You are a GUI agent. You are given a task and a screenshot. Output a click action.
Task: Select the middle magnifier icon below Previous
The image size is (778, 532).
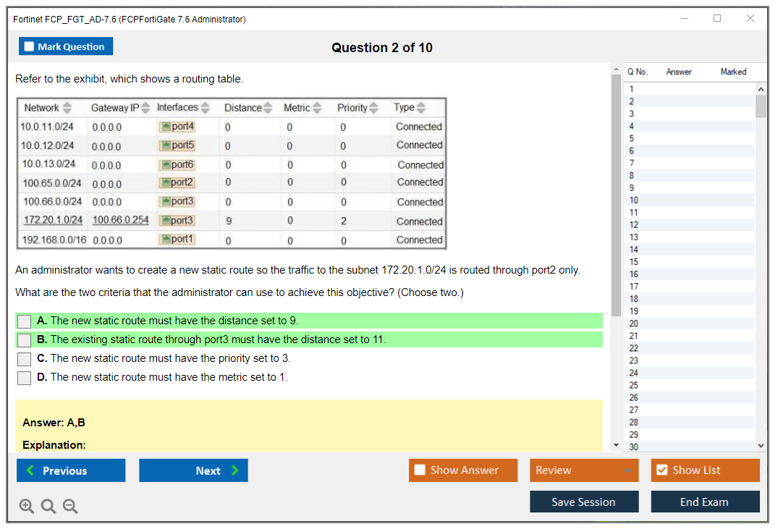pyautogui.click(x=48, y=506)
